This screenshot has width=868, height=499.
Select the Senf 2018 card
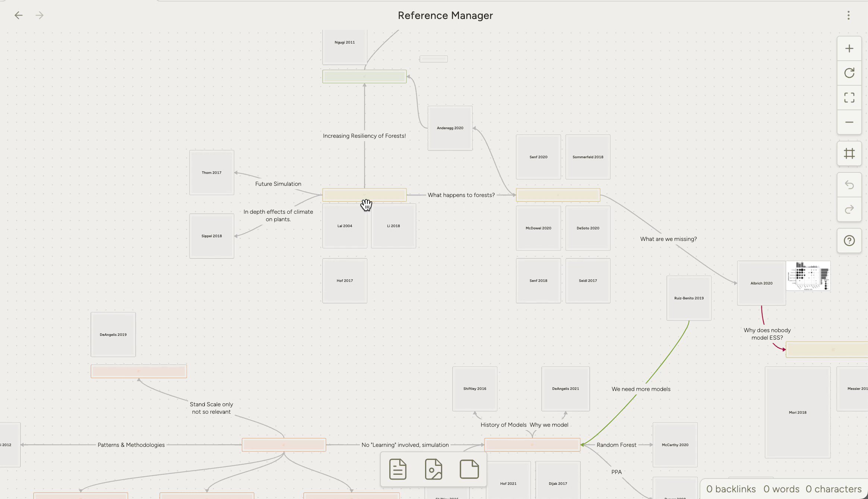click(x=538, y=281)
